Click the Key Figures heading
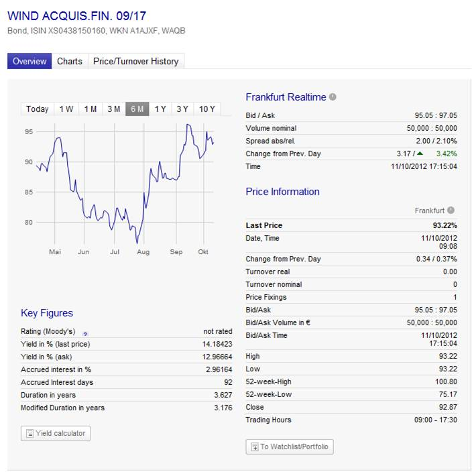 tap(47, 313)
